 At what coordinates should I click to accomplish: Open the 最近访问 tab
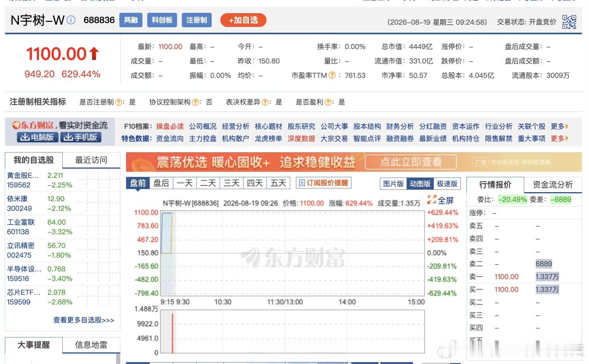point(91,160)
